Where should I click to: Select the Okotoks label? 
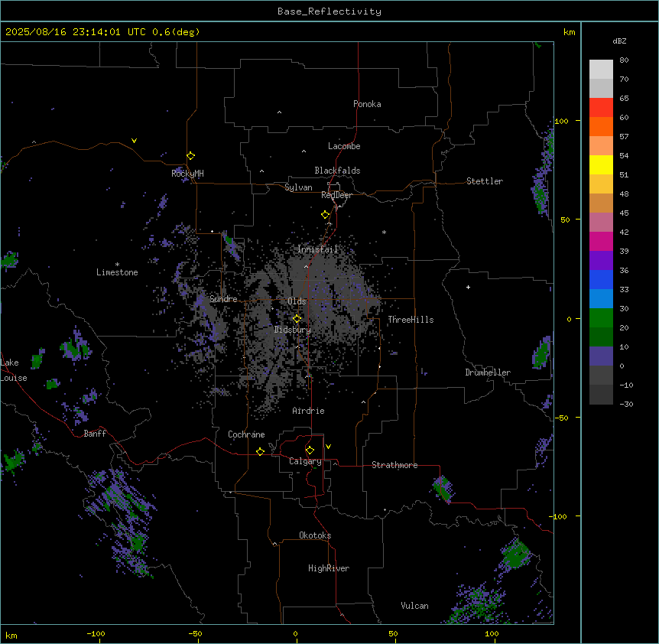click(x=315, y=535)
